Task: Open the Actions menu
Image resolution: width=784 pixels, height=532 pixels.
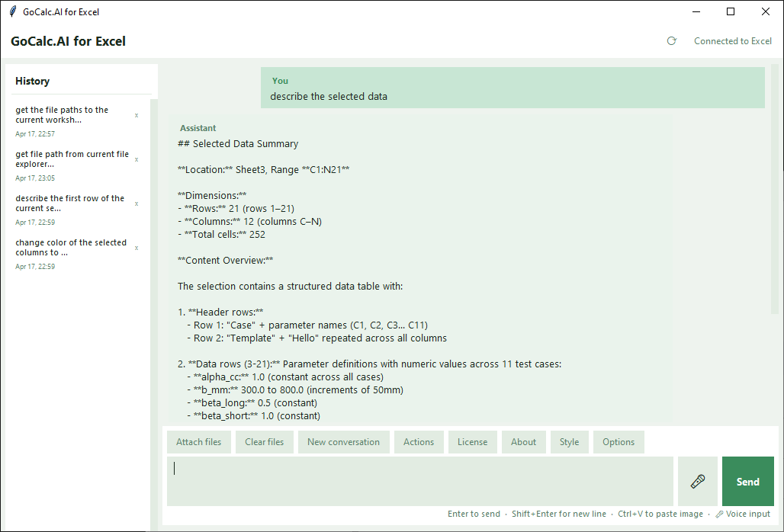Action: pos(419,442)
